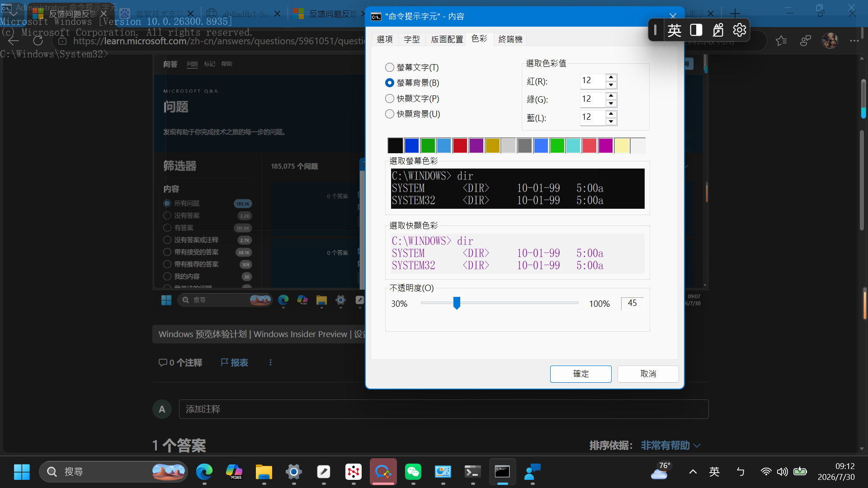Increase the 綠(G) value with up arrow

pos(611,96)
